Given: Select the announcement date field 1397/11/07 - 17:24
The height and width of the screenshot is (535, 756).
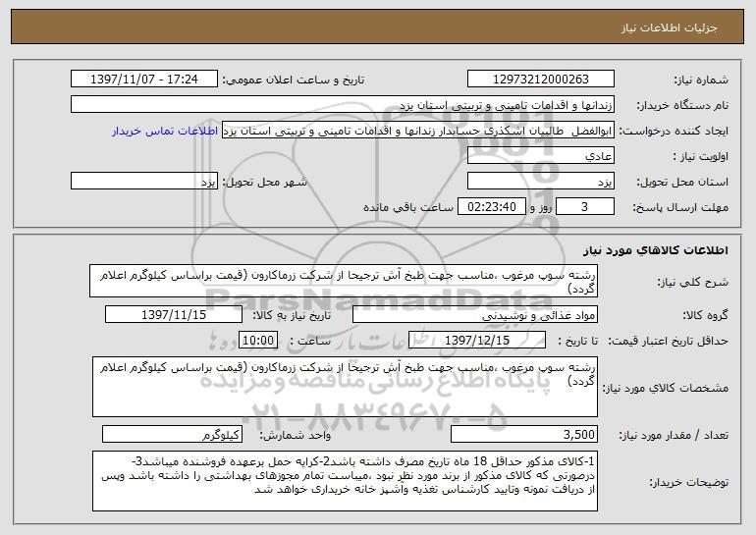Looking at the screenshot, I should (x=144, y=80).
